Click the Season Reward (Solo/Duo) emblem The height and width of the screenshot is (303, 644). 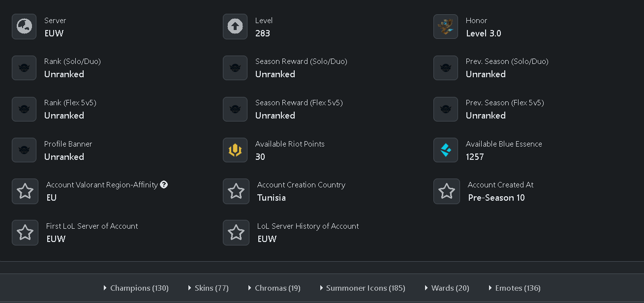click(x=235, y=68)
